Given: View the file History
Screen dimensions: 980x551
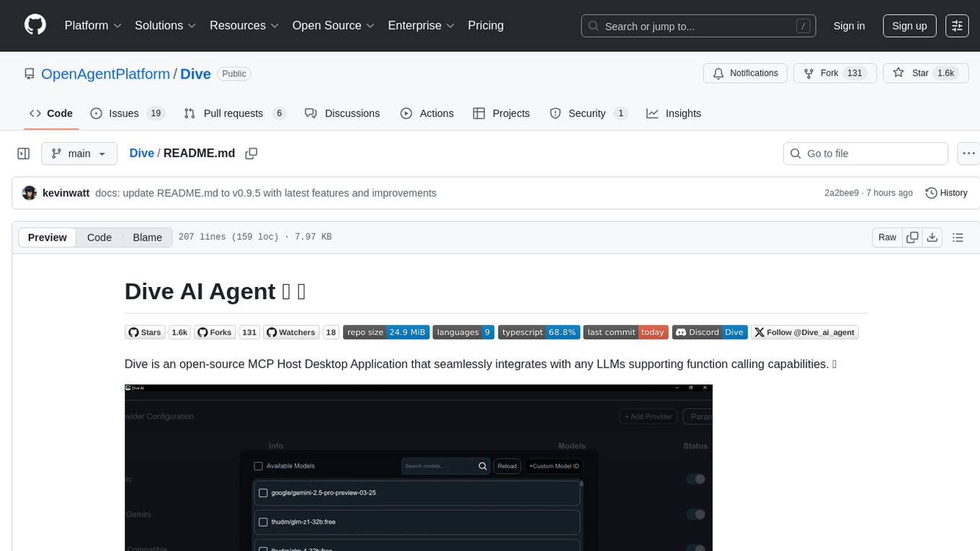Looking at the screenshot, I should pos(946,193).
